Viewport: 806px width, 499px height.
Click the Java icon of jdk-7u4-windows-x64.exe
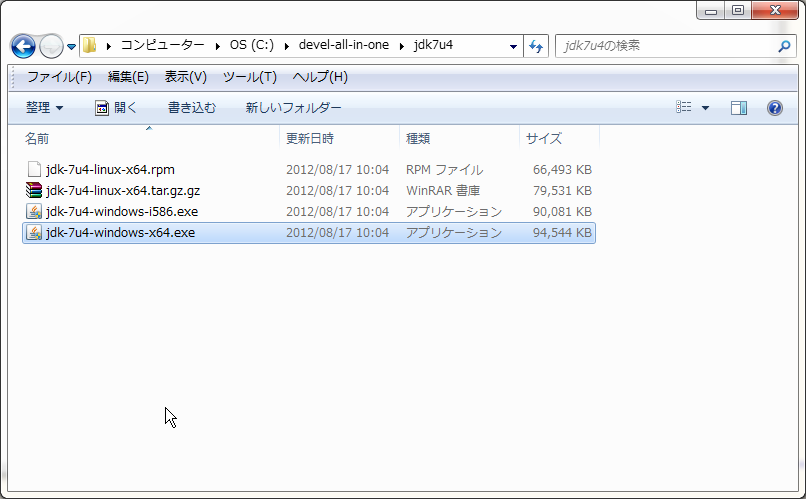34,233
